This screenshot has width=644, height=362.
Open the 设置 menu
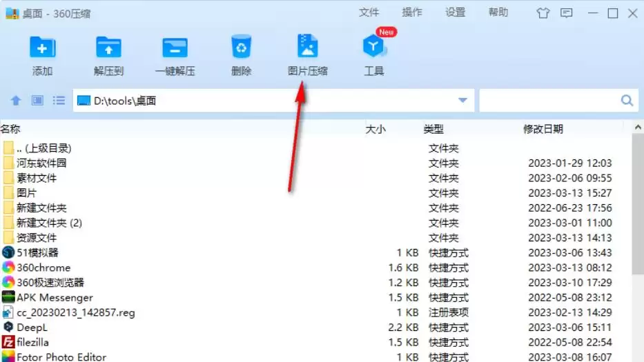(455, 12)
